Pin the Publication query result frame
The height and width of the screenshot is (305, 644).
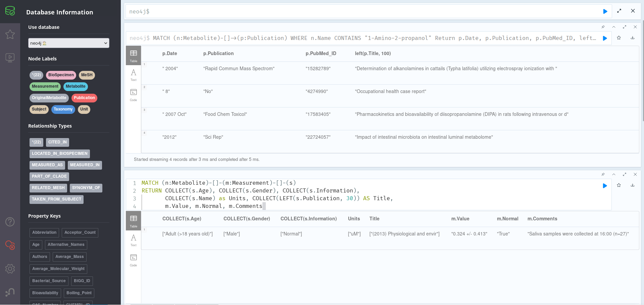[603, 27]
